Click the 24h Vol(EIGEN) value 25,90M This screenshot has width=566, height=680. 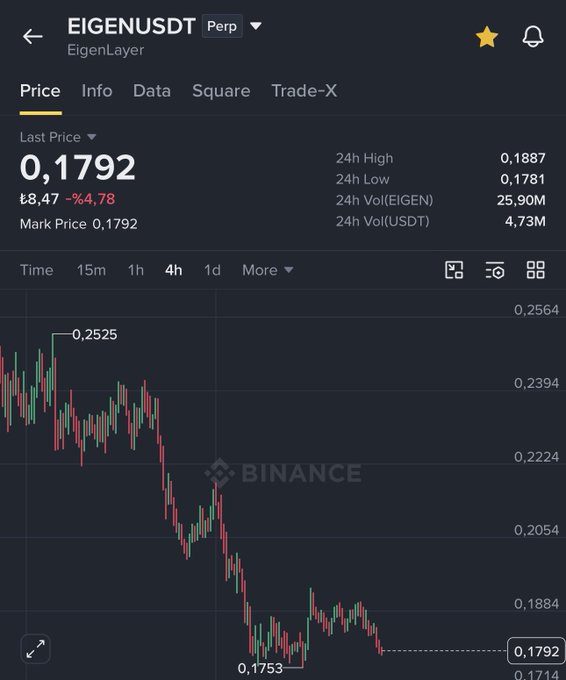[x=521, y=200]
